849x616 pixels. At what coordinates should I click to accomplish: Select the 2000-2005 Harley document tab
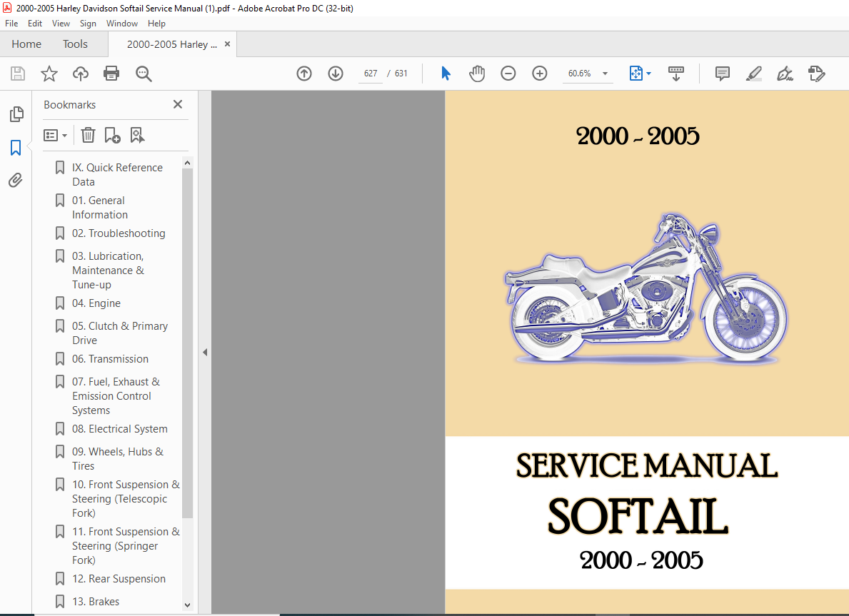(171, 44)
